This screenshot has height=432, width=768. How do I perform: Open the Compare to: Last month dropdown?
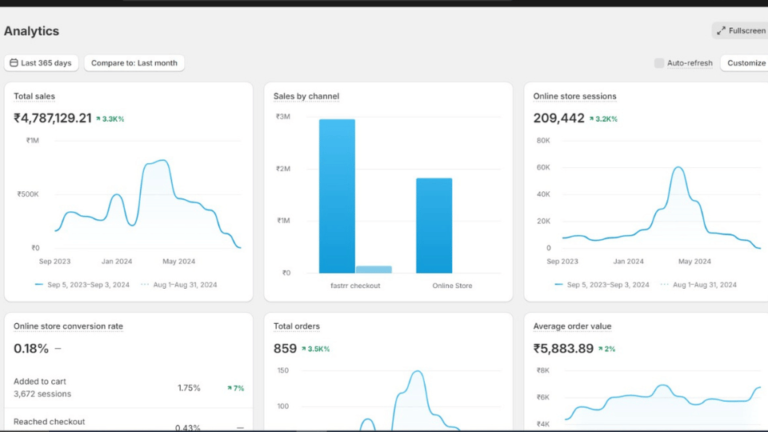coord(134,63)
